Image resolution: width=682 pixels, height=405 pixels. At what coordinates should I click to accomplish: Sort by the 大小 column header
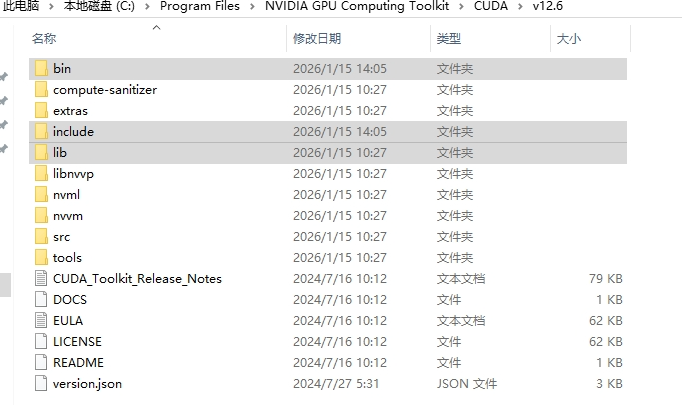click(x=568, y=39)
